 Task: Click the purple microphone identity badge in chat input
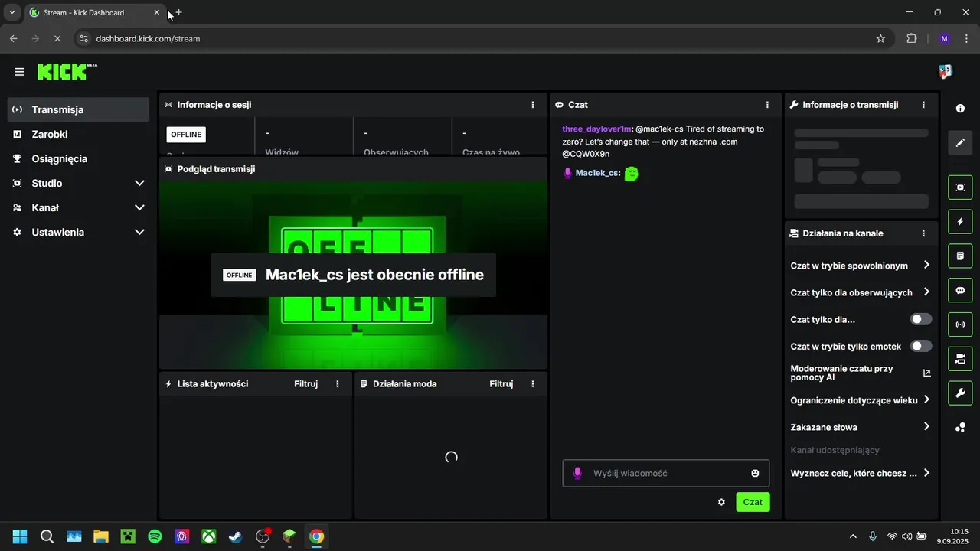pos(577,473)
